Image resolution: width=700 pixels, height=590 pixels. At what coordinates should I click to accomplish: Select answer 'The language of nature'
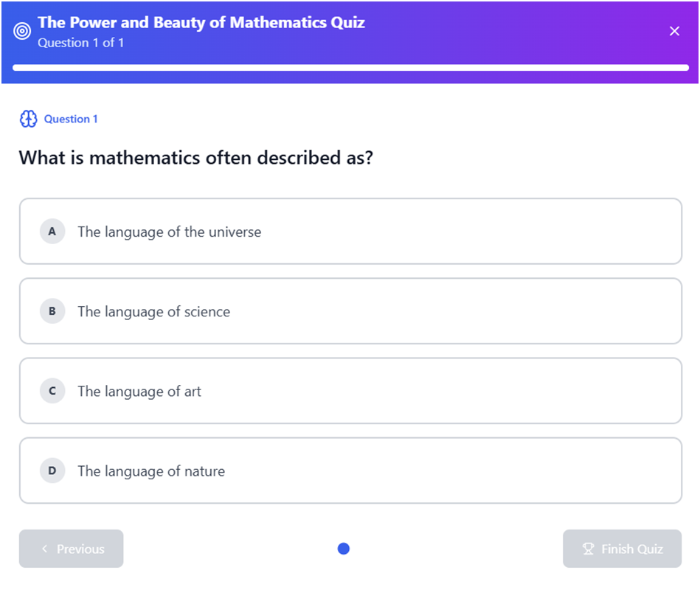(x=350, y=471)
